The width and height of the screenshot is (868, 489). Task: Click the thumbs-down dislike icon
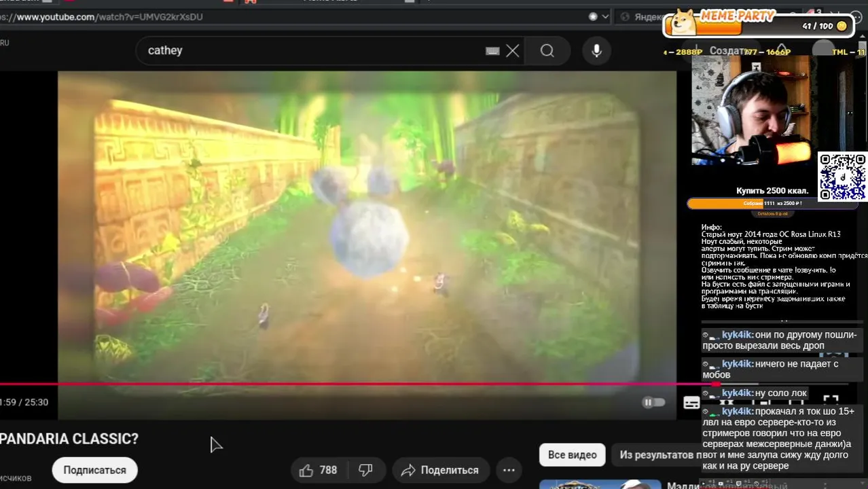[365, 470]
